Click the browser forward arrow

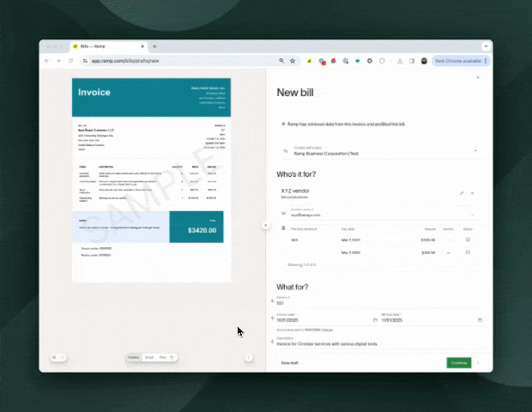(x=58, y=61)
